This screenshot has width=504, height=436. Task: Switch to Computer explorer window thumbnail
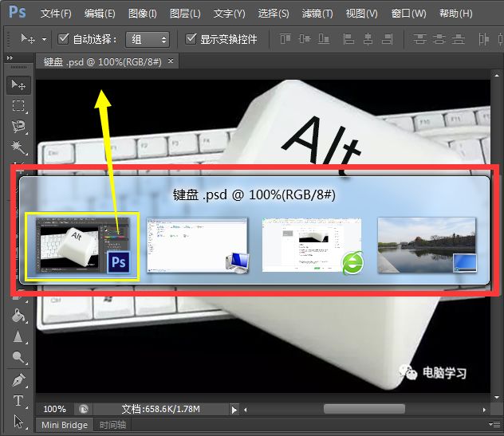pyautogui.click(x=197, y=245)
